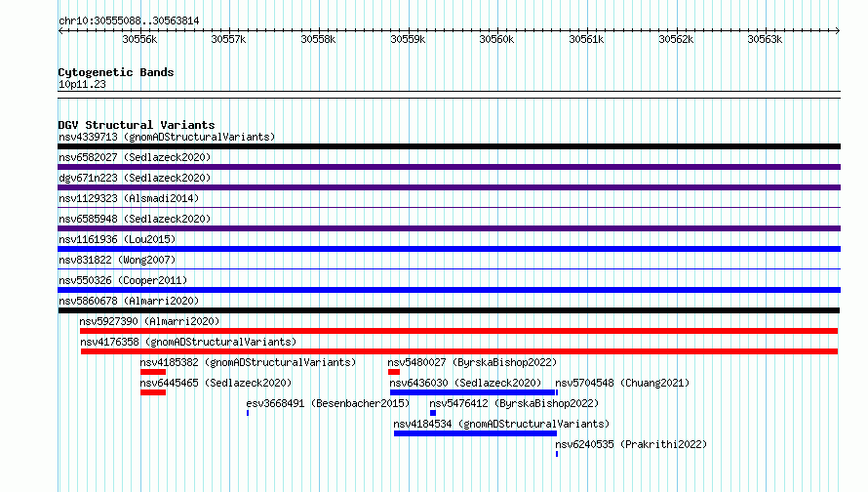Click the 30563k ruler tick label
The height and width of the screenshot is (492, 868).
point(765,39)
